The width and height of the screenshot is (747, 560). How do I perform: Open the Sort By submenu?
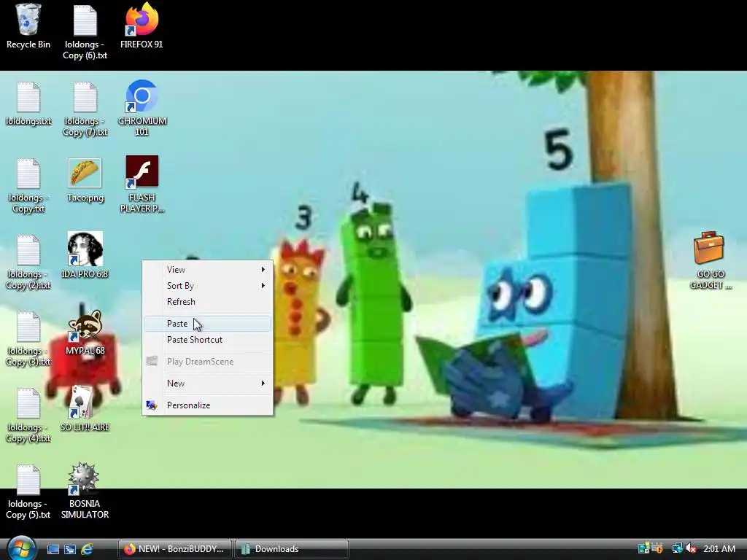coord(208,286)
